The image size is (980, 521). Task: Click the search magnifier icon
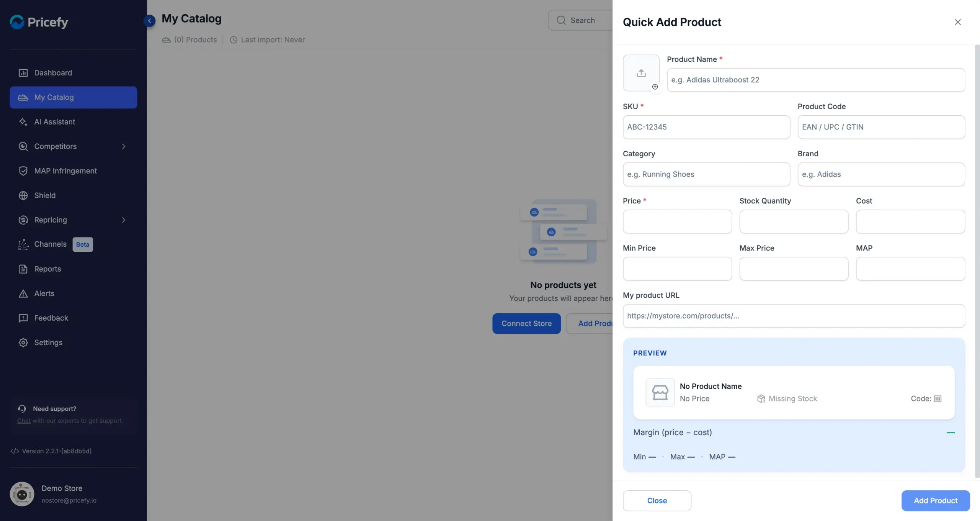coord(561,20)
